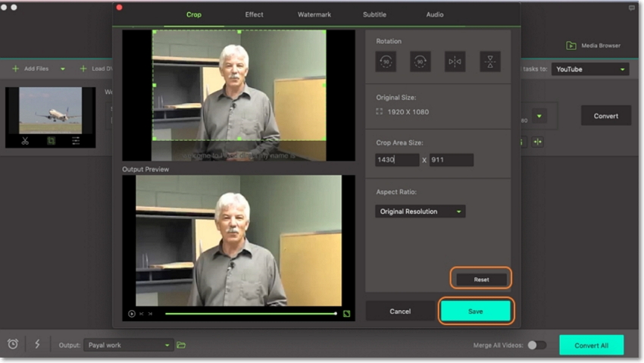Click the preview playback progress bar
644x363 pixels.
tap(250, 313)
